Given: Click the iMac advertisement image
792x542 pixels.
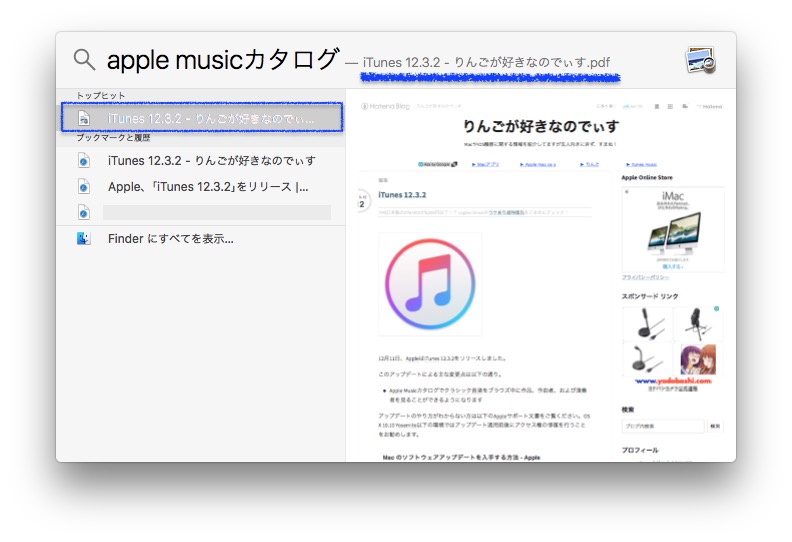Looking at the screenshot, I should (673, 230).
